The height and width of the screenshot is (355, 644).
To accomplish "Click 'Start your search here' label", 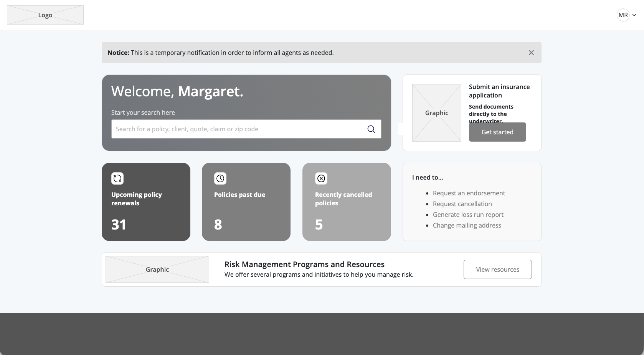I will 143,112.
